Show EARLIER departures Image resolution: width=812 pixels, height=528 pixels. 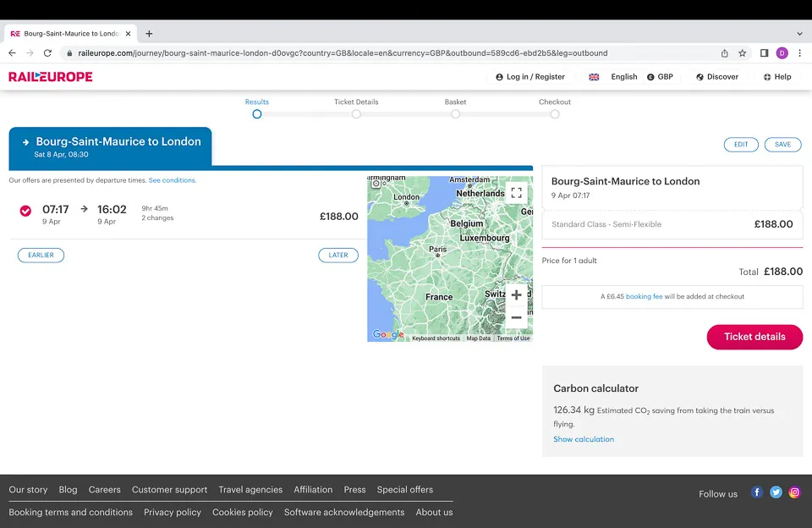pos(41,255)
